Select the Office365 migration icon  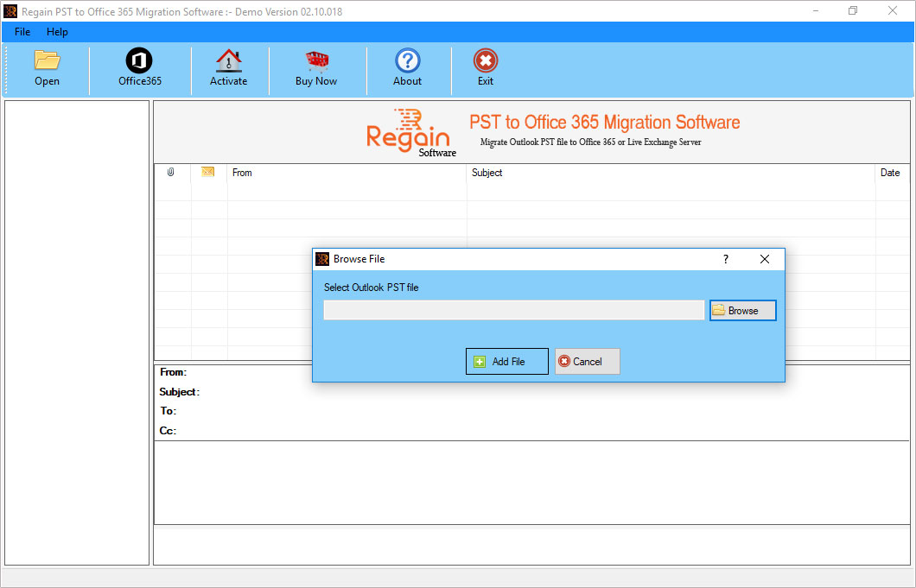138,62
